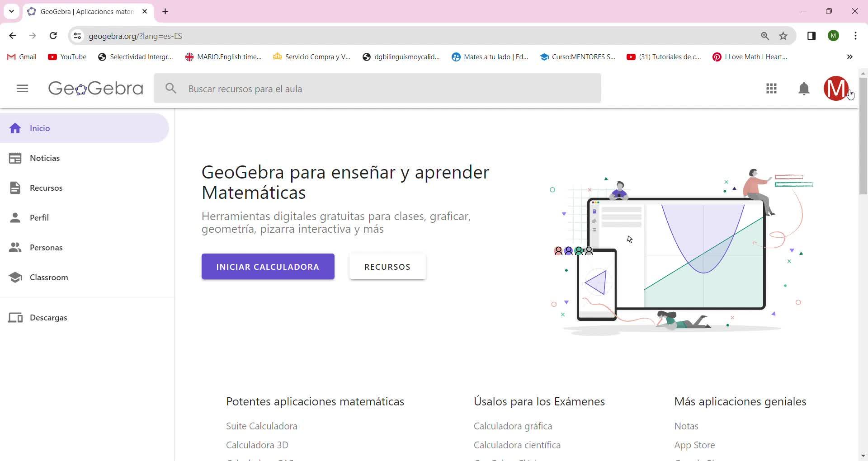
Task: Select Recursos in the sidebar
Action: 85,188
